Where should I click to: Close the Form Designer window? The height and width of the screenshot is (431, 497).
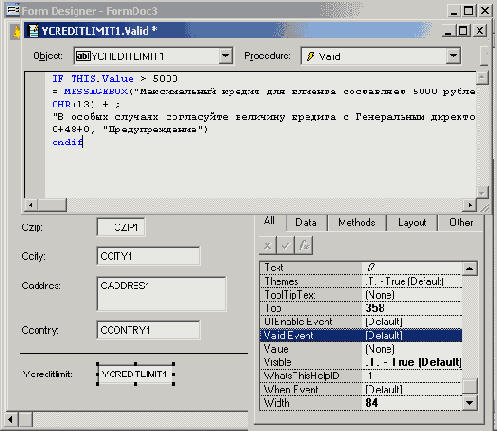point(485,11)
